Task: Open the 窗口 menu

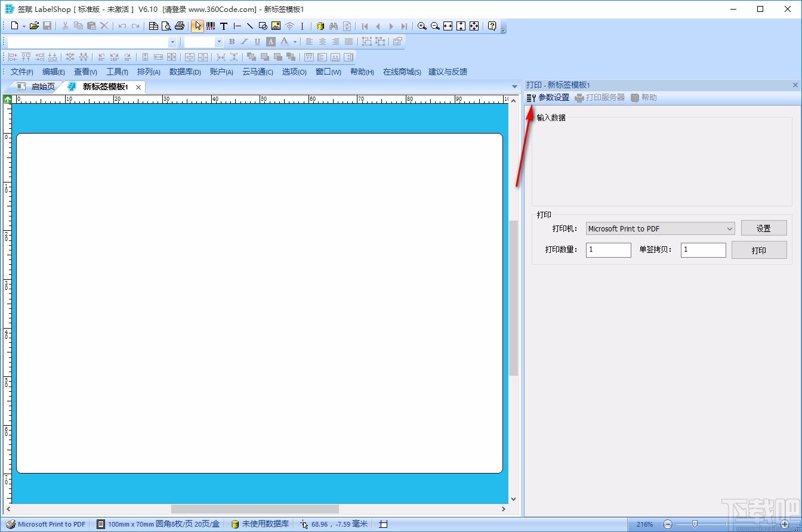Action: (x=328, y=72)
